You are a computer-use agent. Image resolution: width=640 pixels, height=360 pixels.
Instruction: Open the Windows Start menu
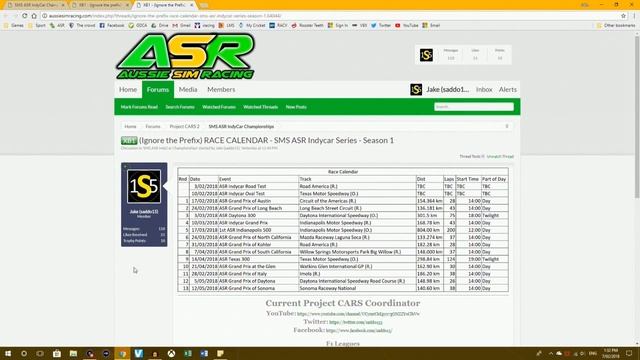click(x=8, y=353)
